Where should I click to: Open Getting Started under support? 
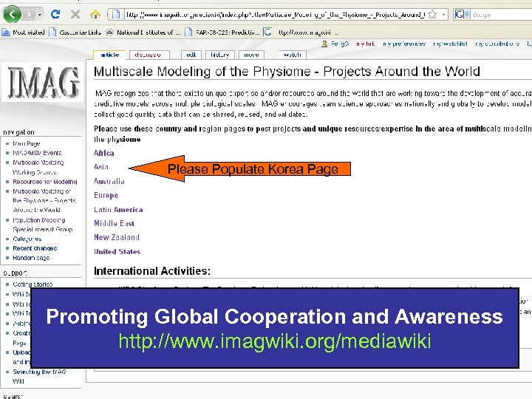[x=33, y=284]
